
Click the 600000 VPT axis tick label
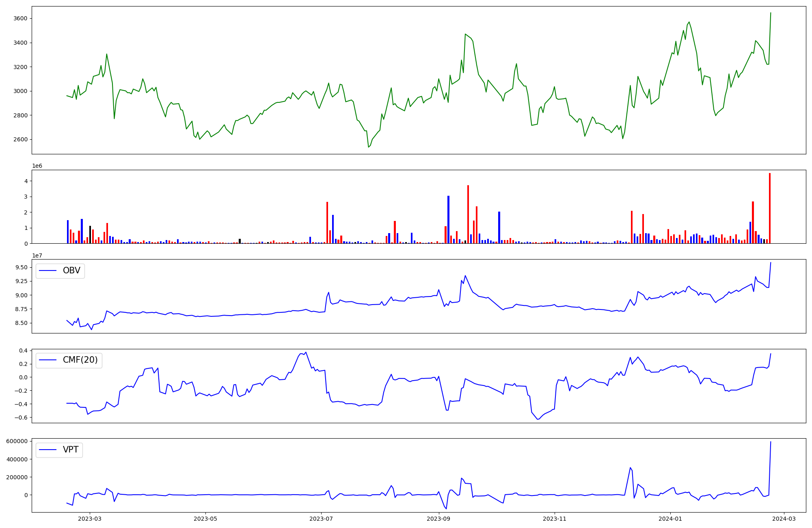pos(17,441)
